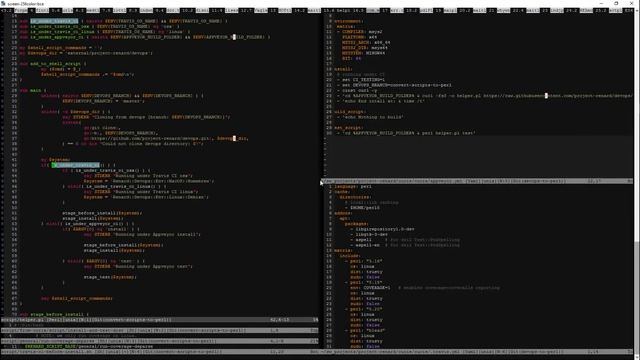Image resolution: width=640 pixels, height=360 pixels.
Task: Click the perl: "5.16" matrix entry
Action: coord(363,261)
